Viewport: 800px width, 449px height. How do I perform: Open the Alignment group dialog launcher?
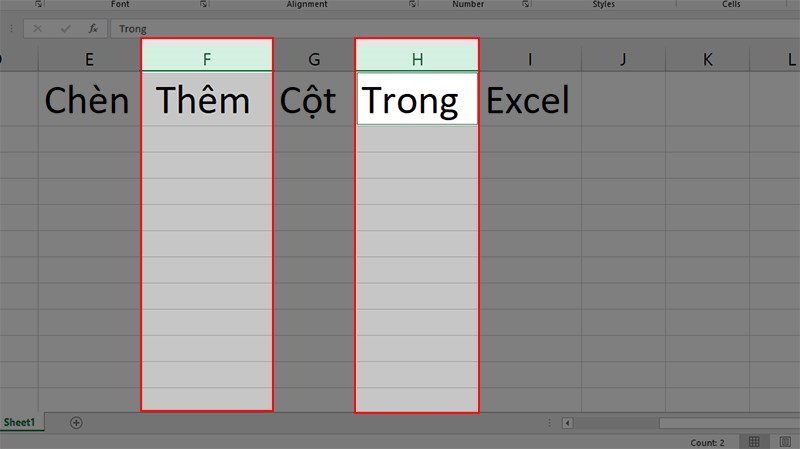coord(412,4)
